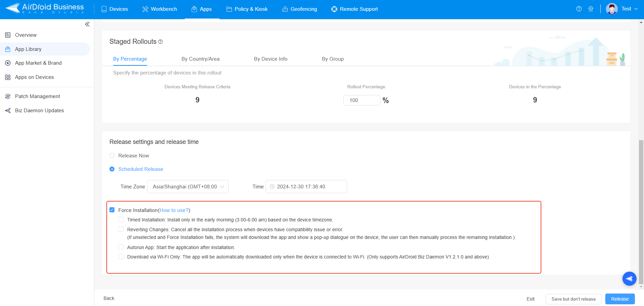Click the floating paper plane icon
This screenshot has height=306, width=644.
629,279
